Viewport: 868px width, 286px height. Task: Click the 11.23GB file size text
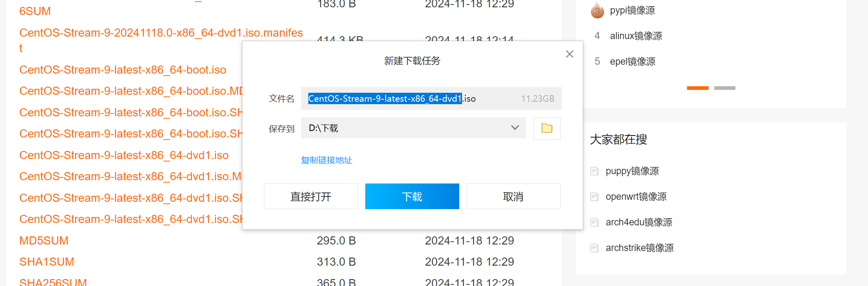pos(538,99)
